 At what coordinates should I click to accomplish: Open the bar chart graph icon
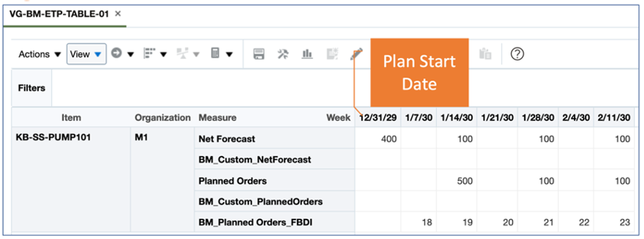tap(307, 54)
